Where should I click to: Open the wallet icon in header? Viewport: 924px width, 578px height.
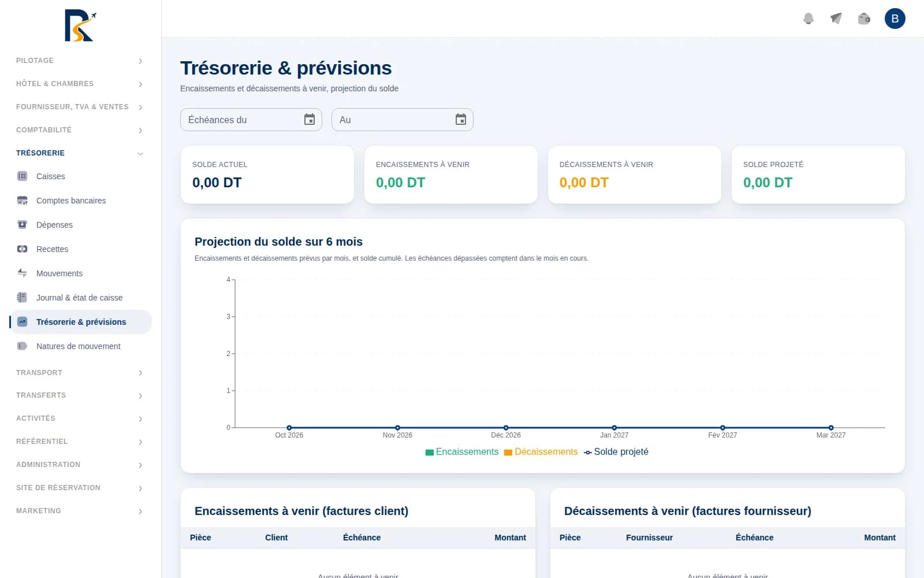(x=864, y=18)
